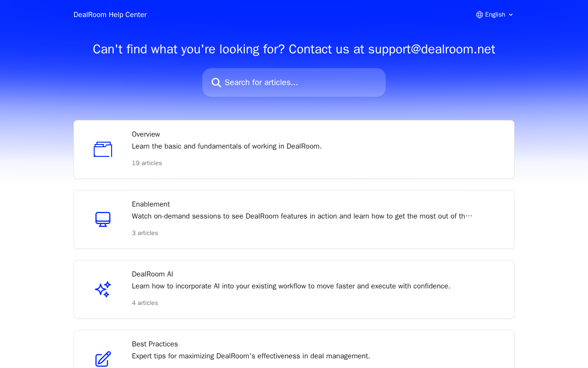Viewport: 588px width, 368px height.
Task: Open the DealRoom AI collection title
Action: (153, 274)
